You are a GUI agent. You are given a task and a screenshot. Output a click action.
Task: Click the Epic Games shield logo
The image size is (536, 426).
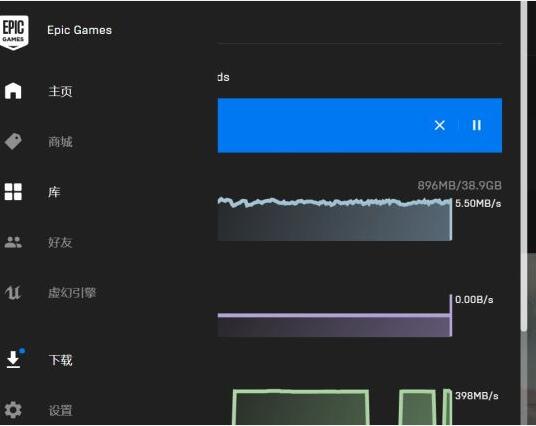point(14,32)
